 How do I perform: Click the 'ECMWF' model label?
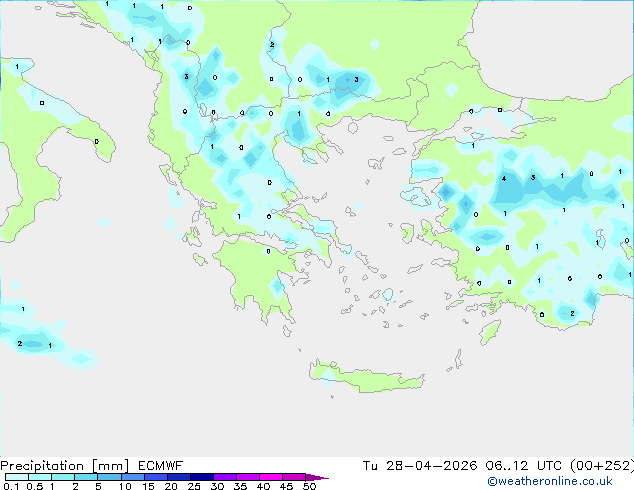pos(161,466)
